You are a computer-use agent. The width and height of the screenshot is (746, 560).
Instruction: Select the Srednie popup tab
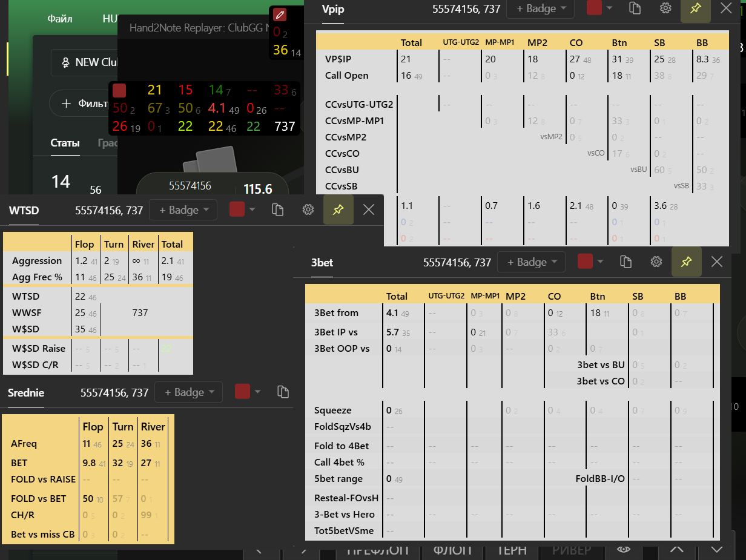[26, 393]
